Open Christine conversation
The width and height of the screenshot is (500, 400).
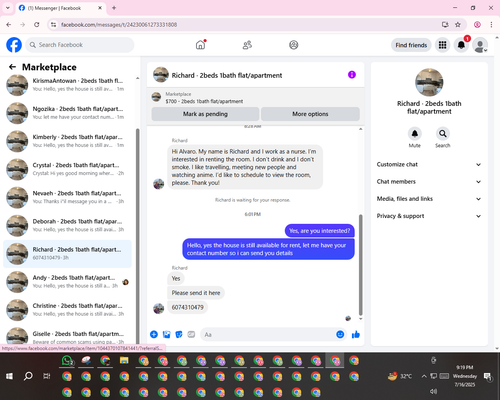67,310
